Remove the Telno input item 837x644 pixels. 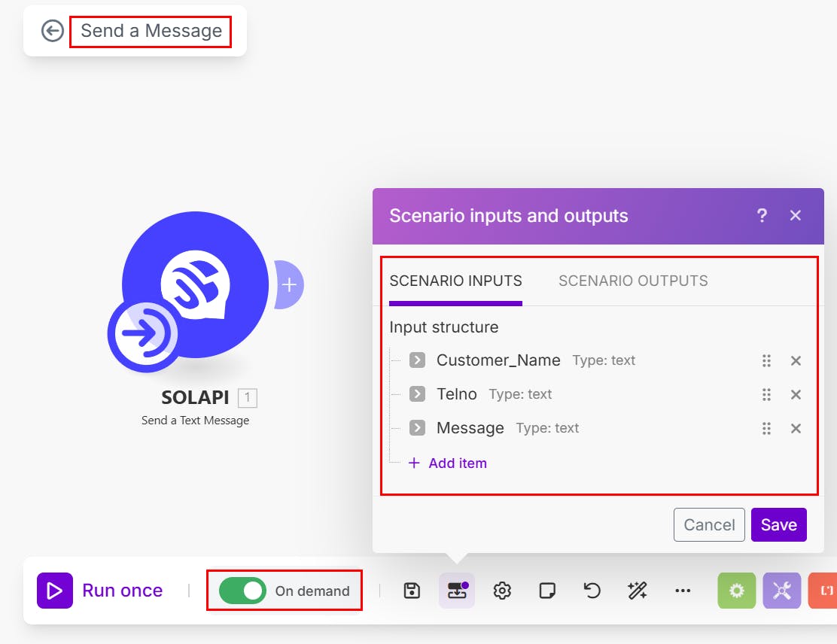point(796,395)
